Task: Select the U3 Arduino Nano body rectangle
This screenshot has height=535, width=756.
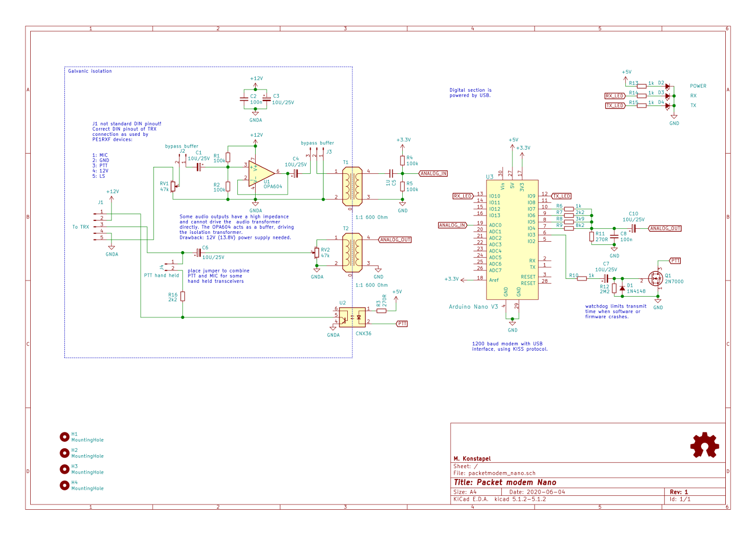Action: [512, 240]
